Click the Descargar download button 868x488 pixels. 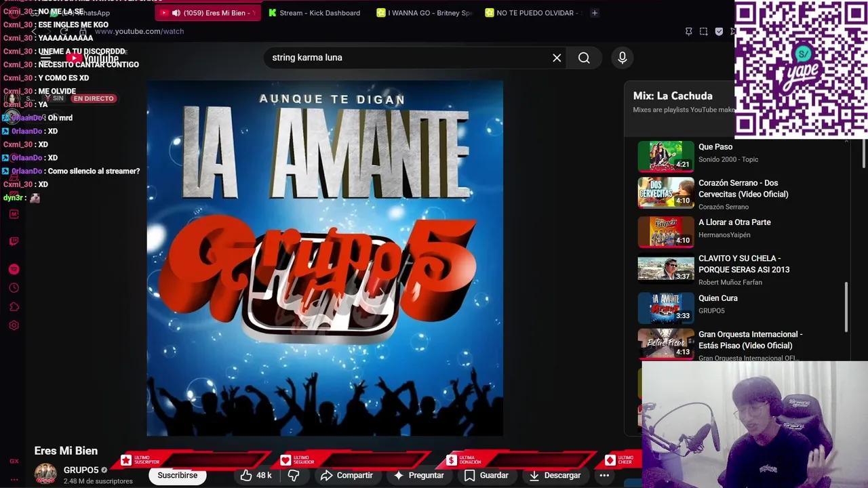pos(555,476)
